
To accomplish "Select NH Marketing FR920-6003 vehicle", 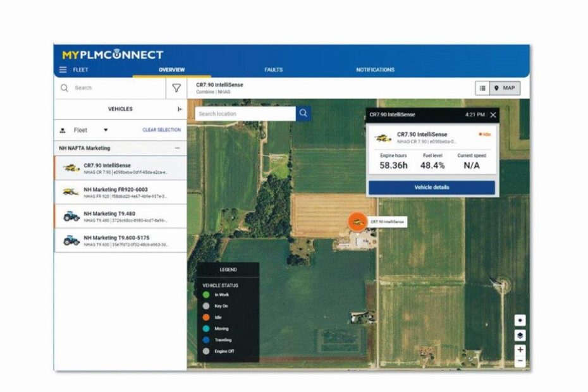I will pos(120,192).
